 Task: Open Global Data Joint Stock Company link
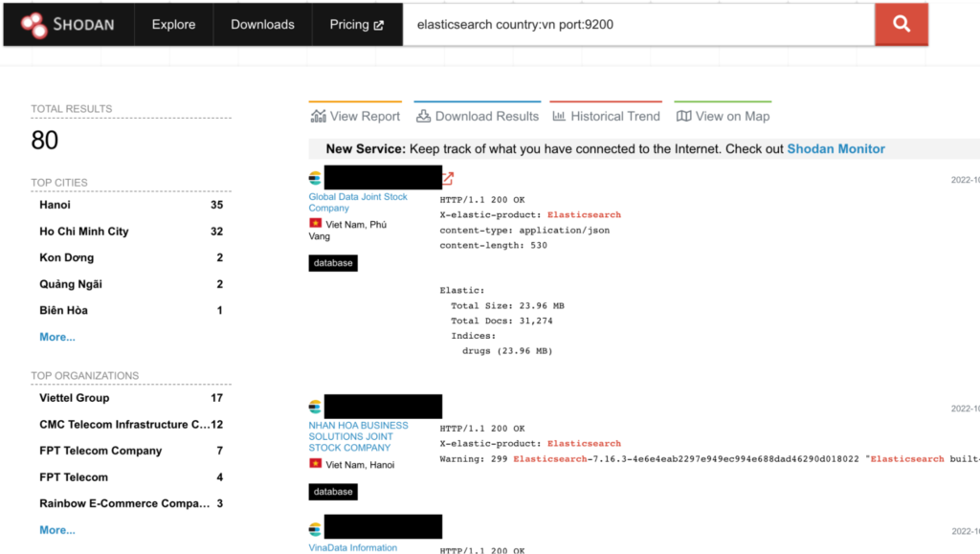(x=358, y=202)
